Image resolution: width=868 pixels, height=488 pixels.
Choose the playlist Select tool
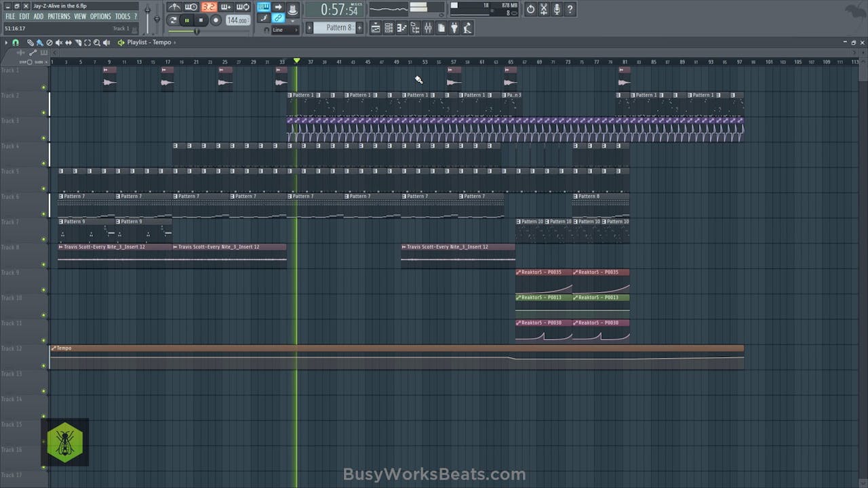pos(87,43)
